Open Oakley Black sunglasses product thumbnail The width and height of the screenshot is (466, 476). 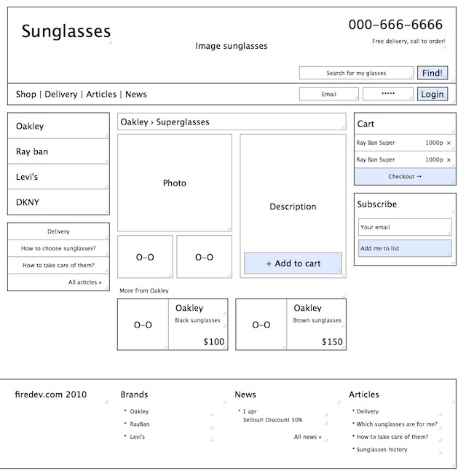(143, 325)
